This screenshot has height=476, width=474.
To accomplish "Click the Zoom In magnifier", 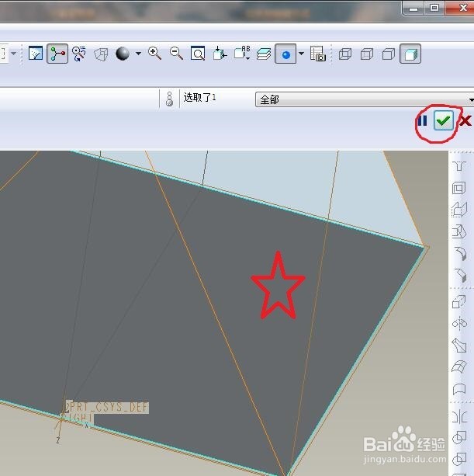I will (154, 54).
